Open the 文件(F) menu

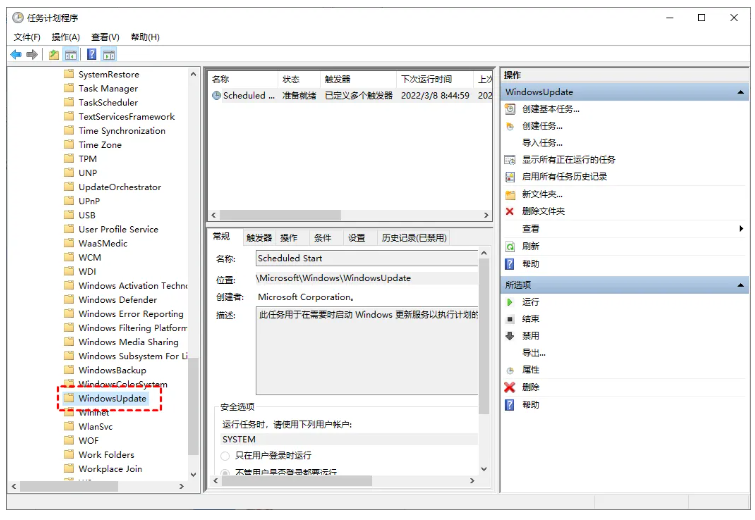coord(27,37)
